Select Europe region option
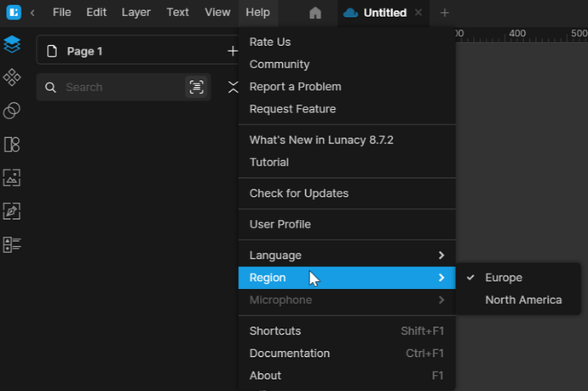 tap(518, 278)
